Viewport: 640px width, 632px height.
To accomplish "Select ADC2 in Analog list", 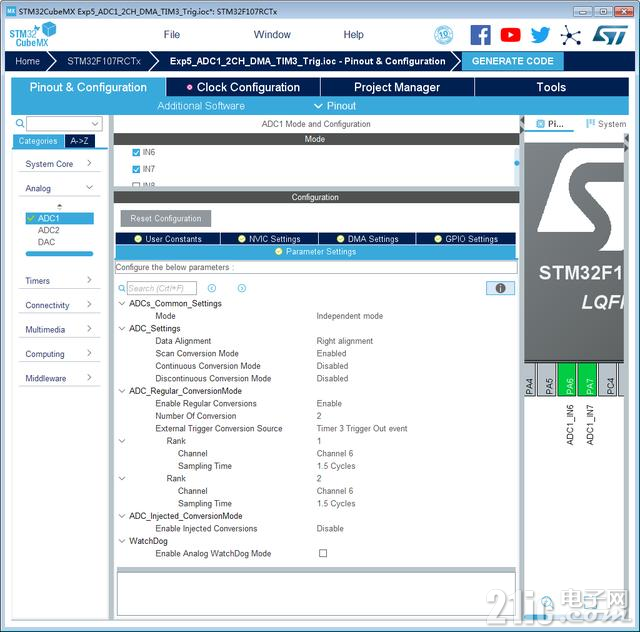I will tap(49, 230).
